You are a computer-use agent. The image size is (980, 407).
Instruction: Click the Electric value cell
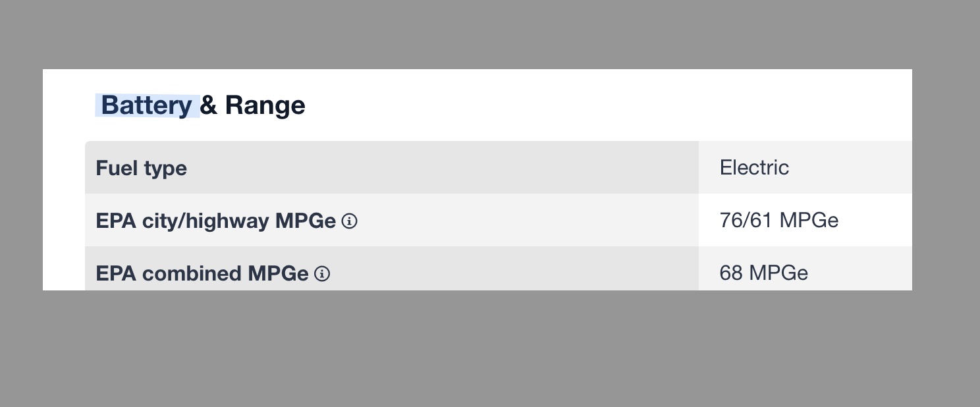pos(754,168)
